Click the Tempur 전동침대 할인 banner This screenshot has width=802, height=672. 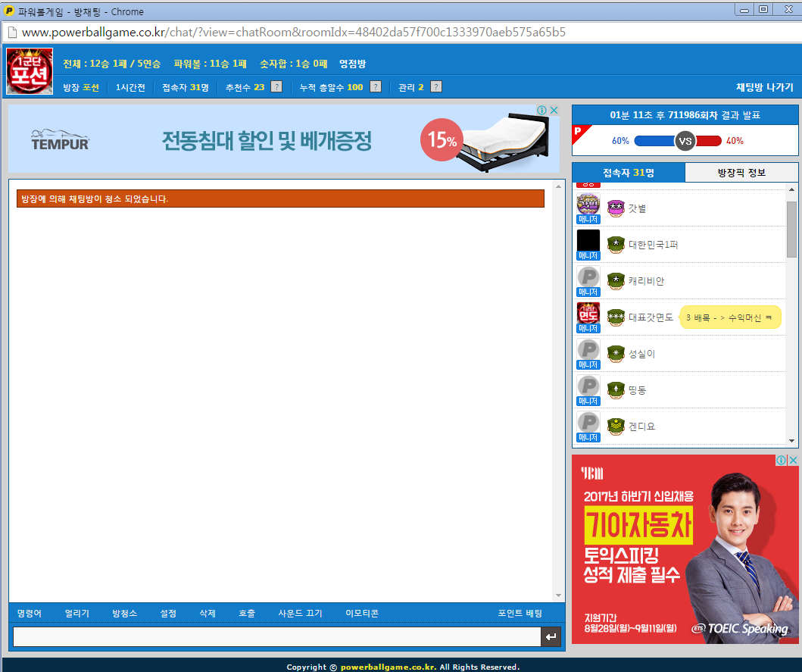[x=284, y=139]
